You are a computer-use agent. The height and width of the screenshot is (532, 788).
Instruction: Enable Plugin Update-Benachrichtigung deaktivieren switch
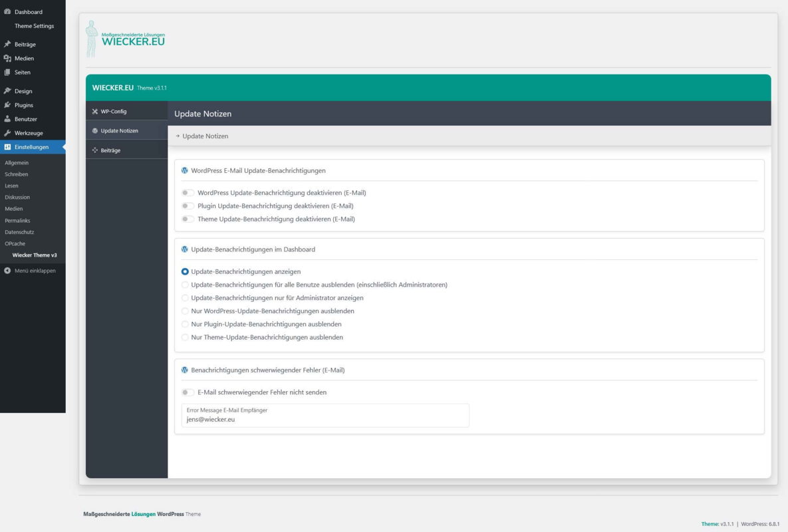coord(188,206)
